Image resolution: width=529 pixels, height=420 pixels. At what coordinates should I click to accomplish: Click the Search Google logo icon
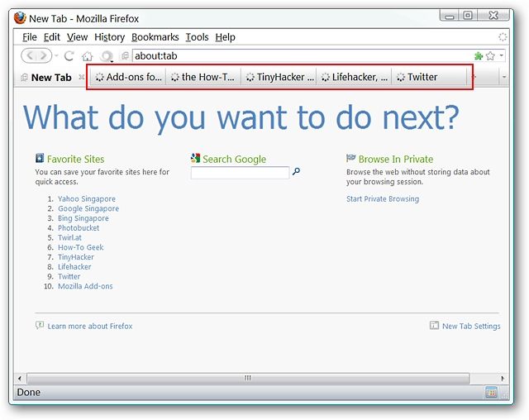(195, 158)
